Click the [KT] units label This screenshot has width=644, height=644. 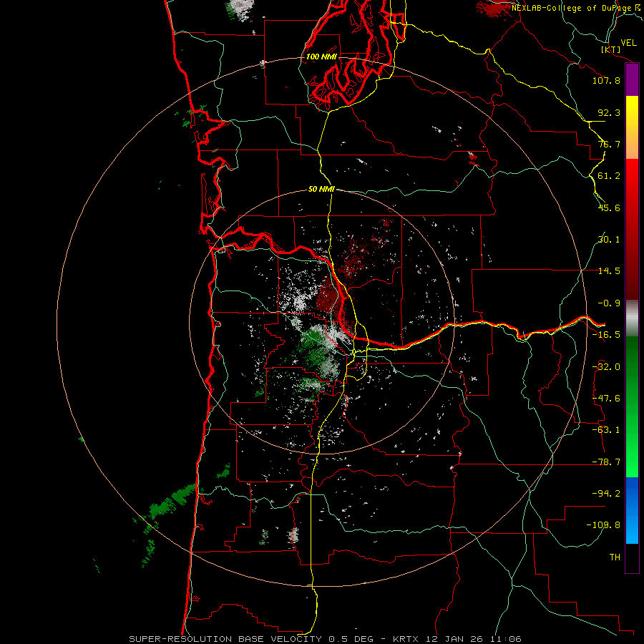pyautogui.click(x=611, y=49)
